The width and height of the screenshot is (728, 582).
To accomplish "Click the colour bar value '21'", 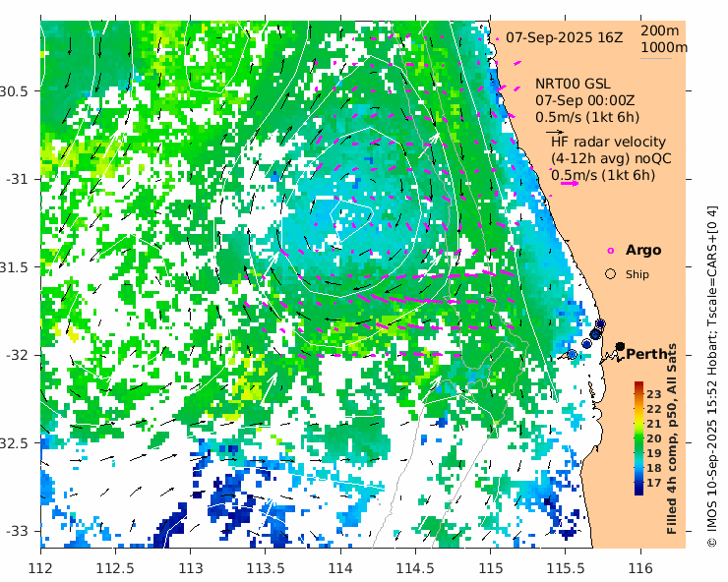I will tap(653, 424).
